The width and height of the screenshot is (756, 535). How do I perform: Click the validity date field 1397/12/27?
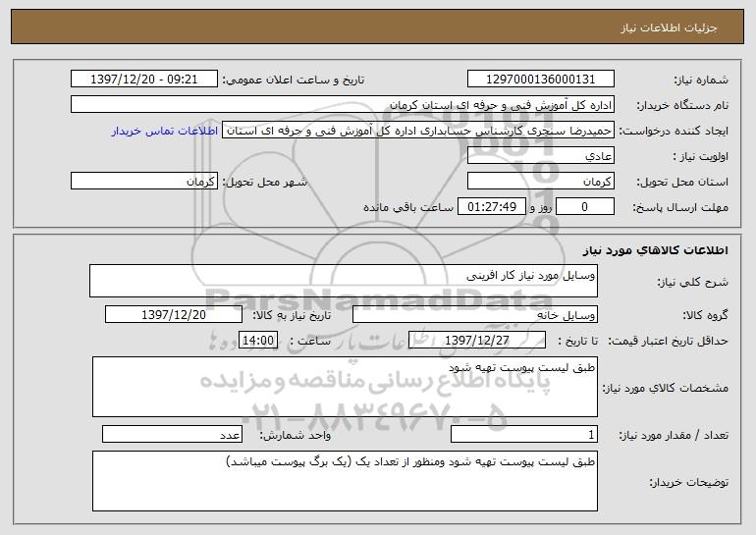477,341
